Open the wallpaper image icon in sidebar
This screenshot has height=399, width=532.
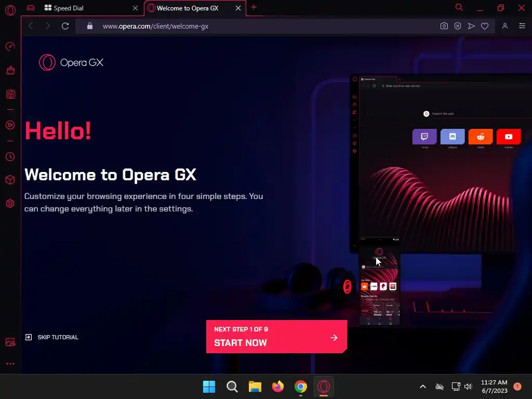10,342
